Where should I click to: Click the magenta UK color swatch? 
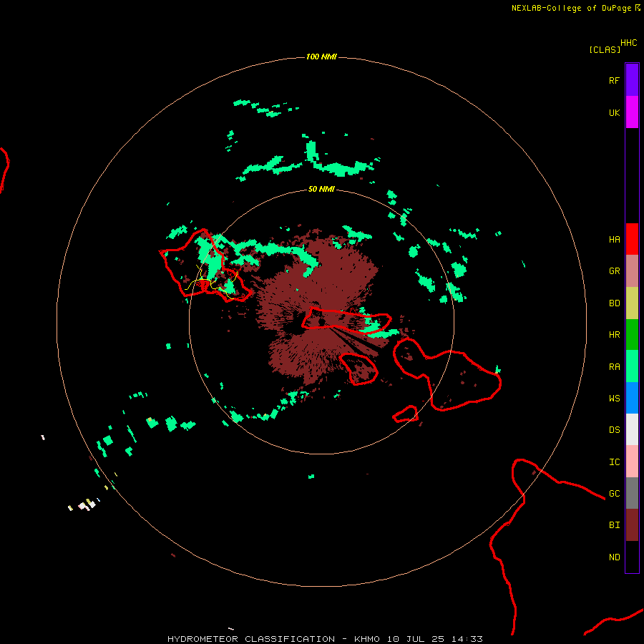point(632,112)
